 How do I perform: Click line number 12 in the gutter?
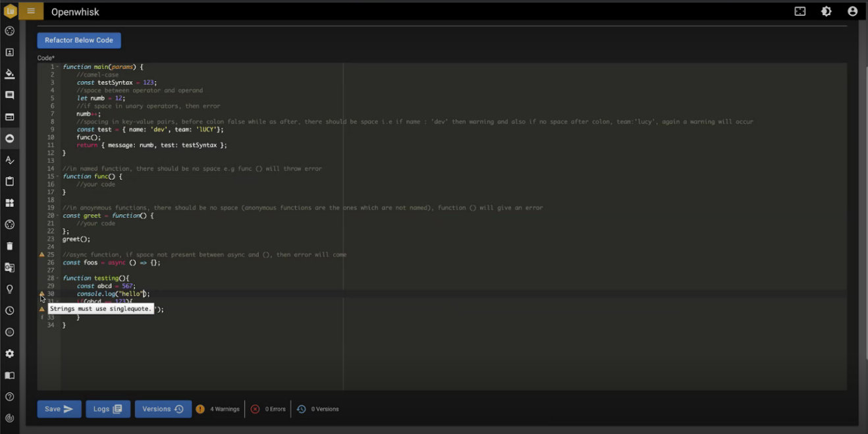coord(51,153)
